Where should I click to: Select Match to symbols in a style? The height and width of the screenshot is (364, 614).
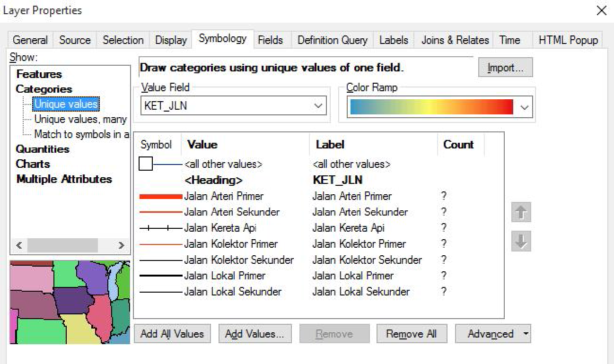(82, 134)
